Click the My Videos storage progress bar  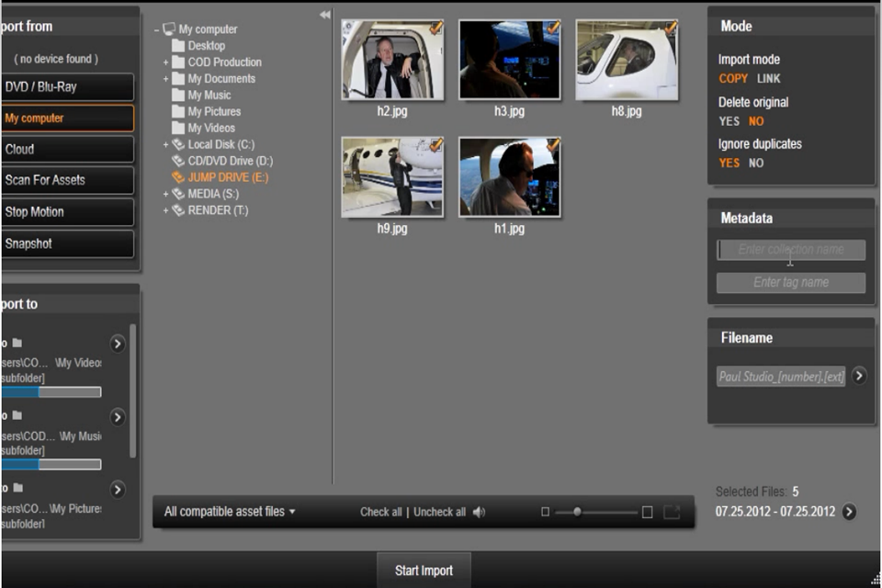51,391
